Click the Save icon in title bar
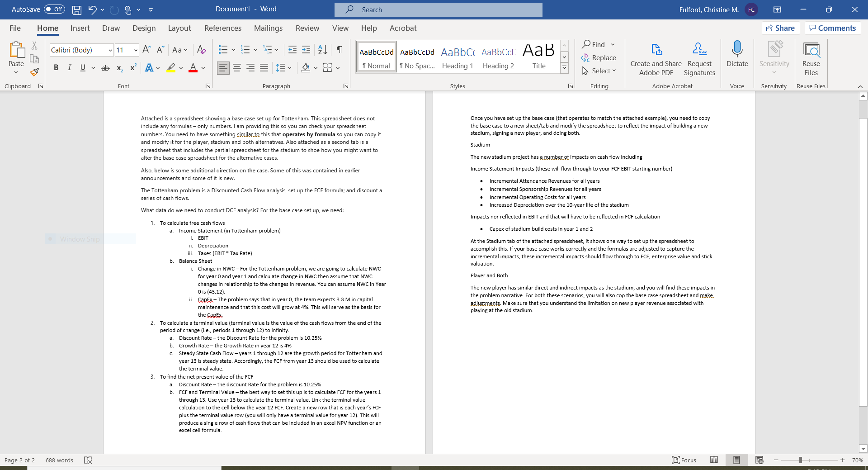868x470 pixels. tap(77, 9)
